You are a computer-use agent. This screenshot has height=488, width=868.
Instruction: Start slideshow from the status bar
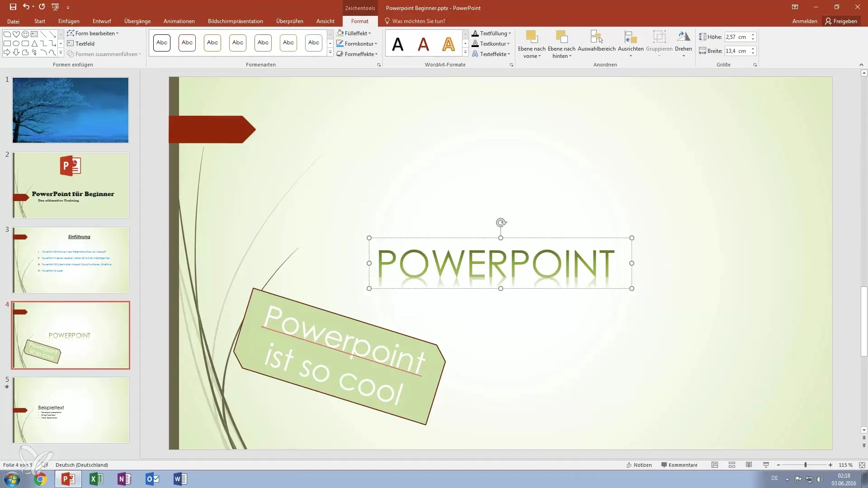pyautogui.click(x=766, y=465)
